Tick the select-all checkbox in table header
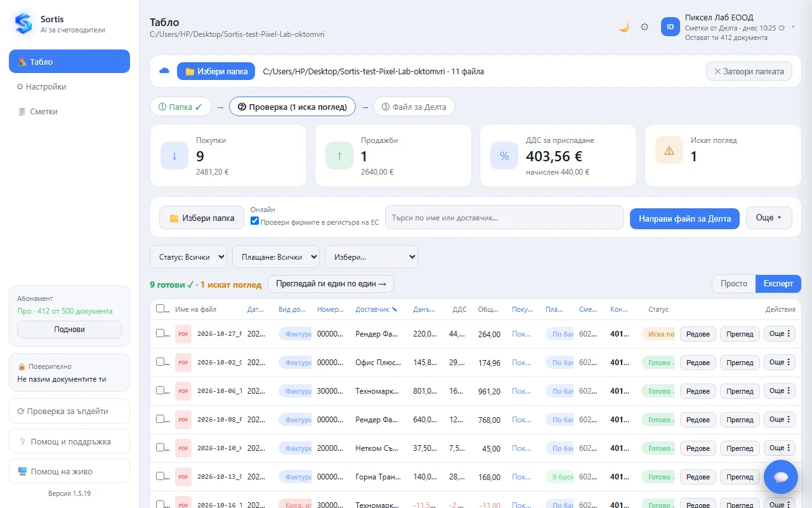Viewport: 812px width, 508px height. tap(160, 309)
